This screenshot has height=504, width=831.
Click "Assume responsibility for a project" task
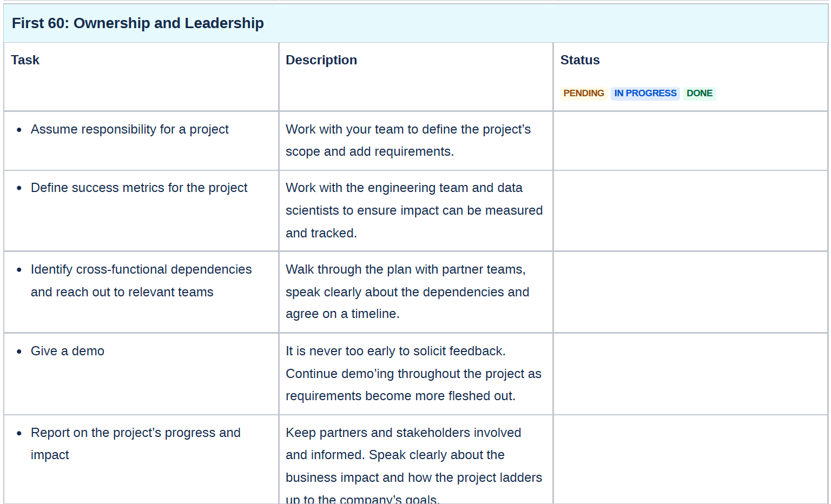(130, 130)
